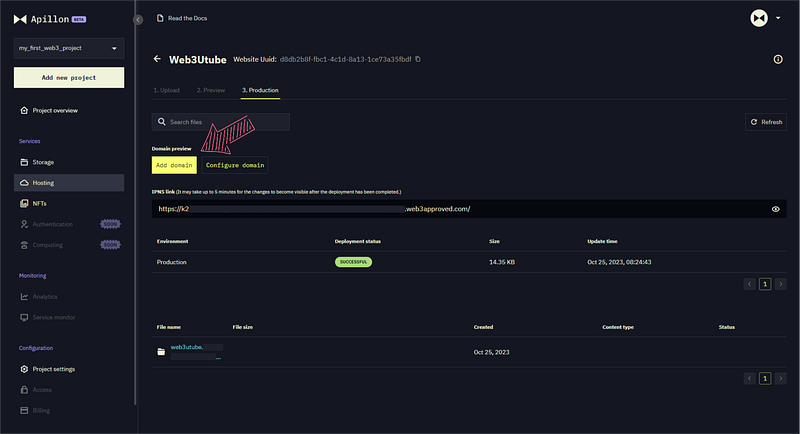
Task: Click the Project overview home icon
Action: [24, 110]
